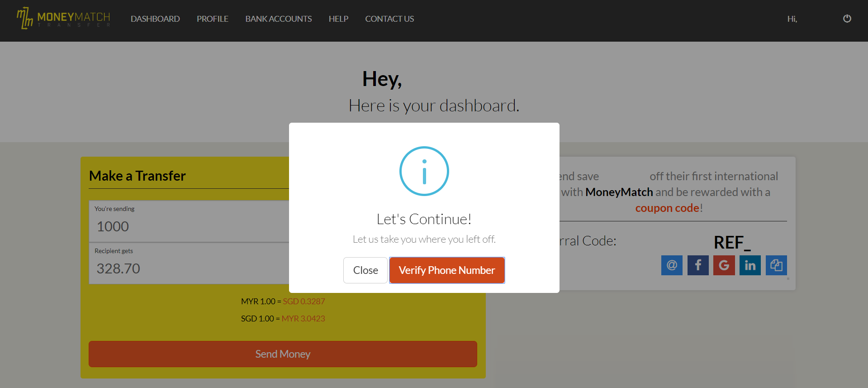Viewport: 868px width, 388px height.
Task: Open the Dashboard menu item
Action: [155, 19]
